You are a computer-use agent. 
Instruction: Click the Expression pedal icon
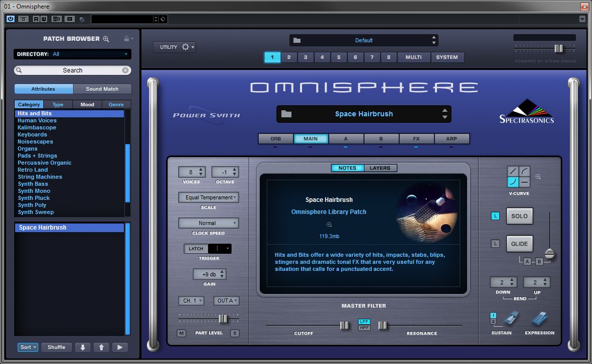pyautogui.click(x=539, y=319)
